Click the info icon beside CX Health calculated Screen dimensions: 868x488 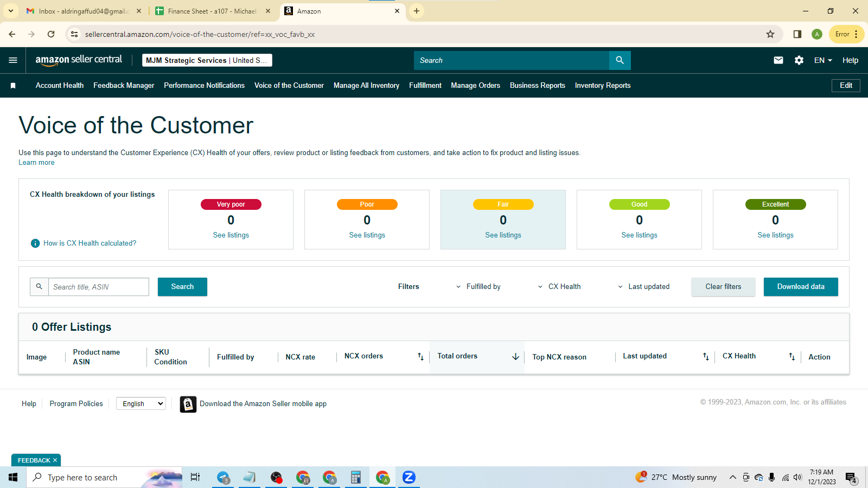[35, 243]
